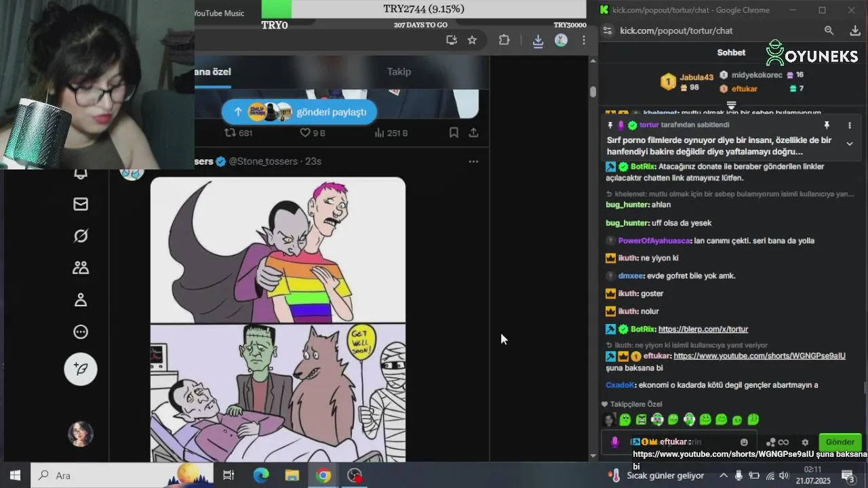Click username Jabula43 in leaderboard
The width and height of the screenshot is (868, 488).
(696, 77)
